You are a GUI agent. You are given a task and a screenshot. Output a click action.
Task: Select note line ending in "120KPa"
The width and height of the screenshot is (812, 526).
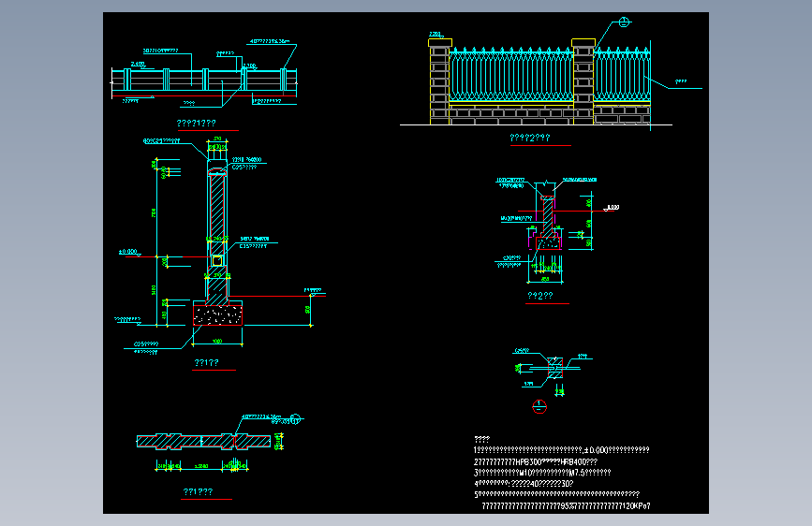566,505
